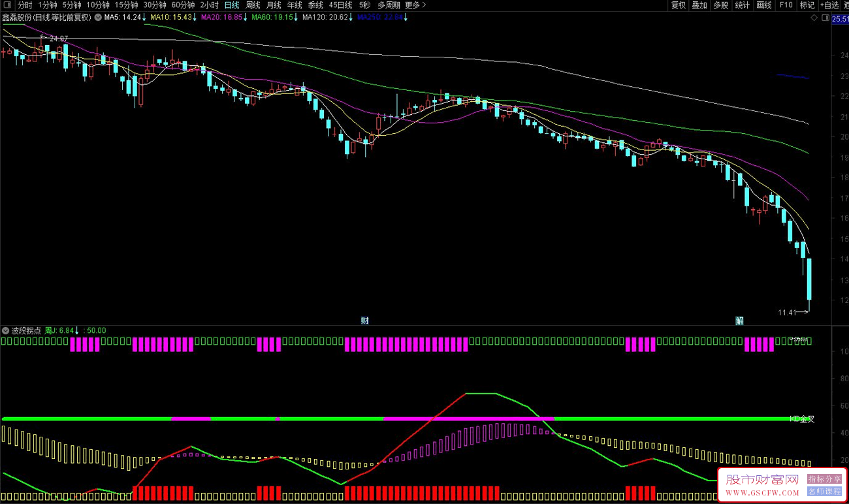849x504 pixels.
Task: Click the MA250 label in blue
Action: (x=380, y=18)
